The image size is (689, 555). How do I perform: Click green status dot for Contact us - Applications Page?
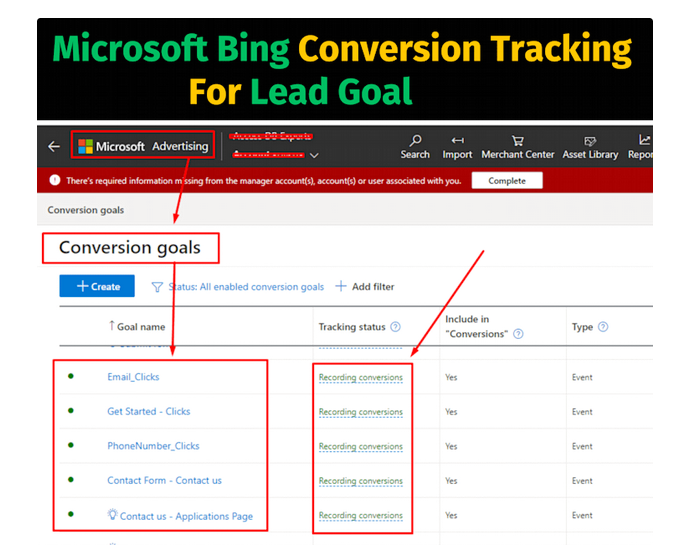coord(71,514)
